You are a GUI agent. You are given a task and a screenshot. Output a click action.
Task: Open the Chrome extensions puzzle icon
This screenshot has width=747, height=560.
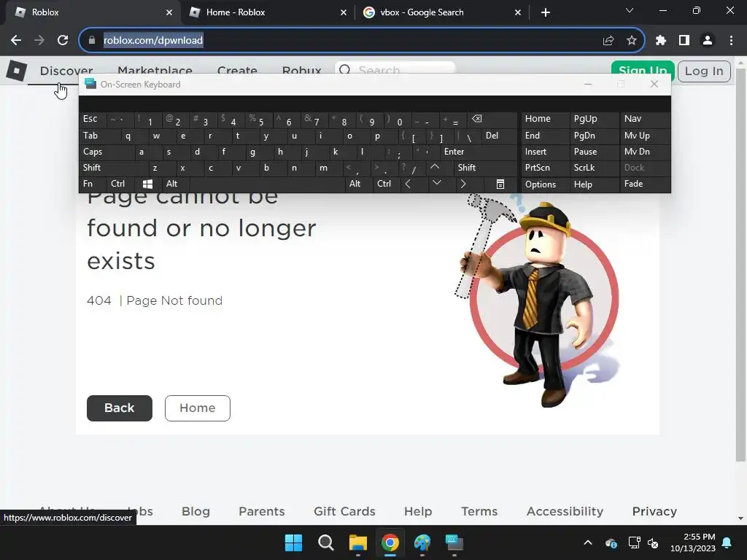click(x=660, y=41)
